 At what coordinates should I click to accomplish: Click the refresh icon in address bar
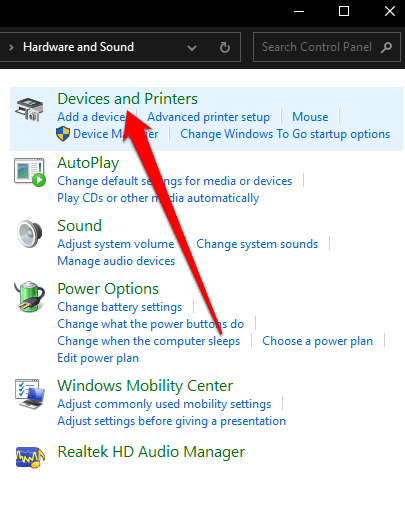(225, 47)
